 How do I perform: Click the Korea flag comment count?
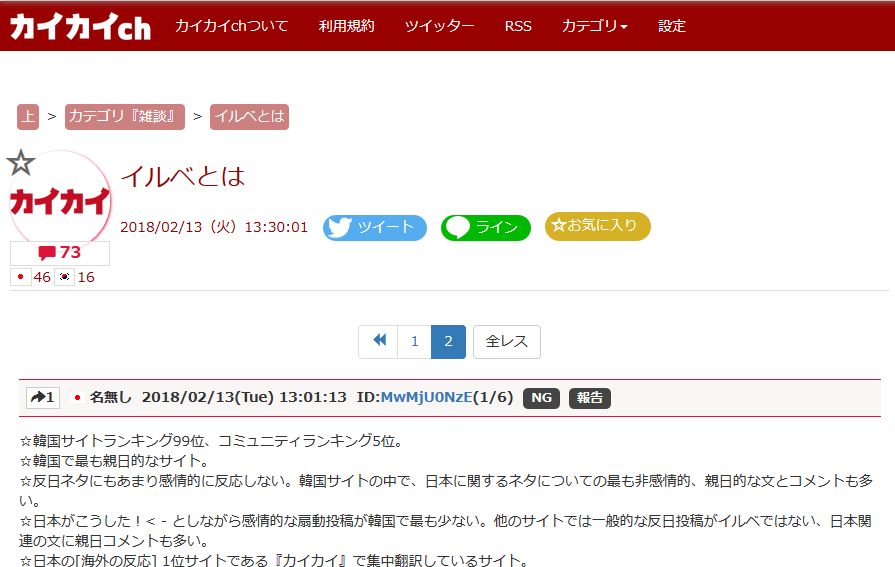coord(76,277)
